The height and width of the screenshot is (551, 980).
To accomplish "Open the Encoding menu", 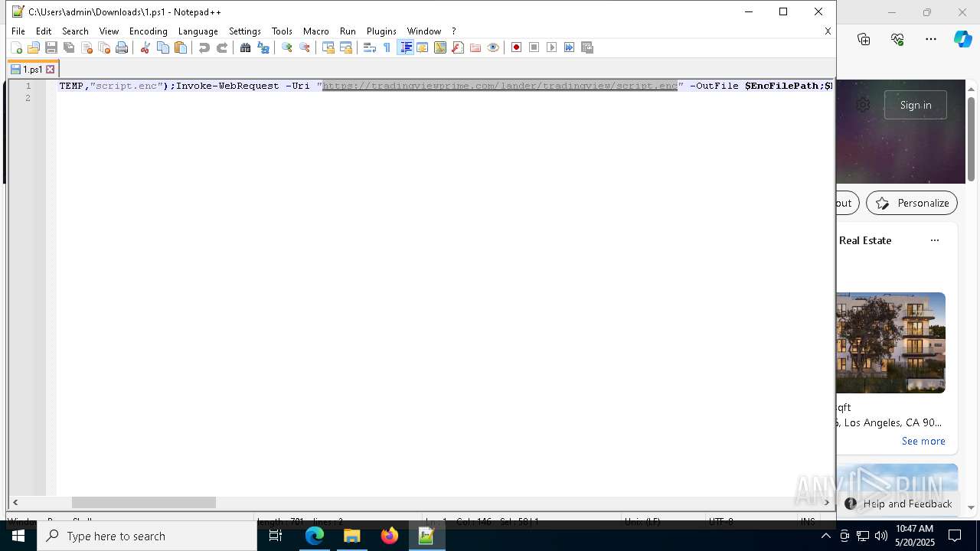I will [x=148, y=31].
